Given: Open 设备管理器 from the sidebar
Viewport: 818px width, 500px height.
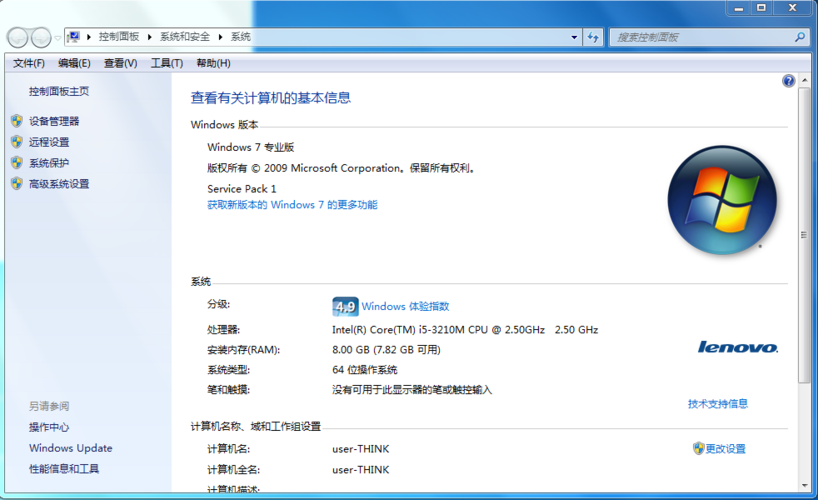Looking at the screenshot, I should coord(54,121).
